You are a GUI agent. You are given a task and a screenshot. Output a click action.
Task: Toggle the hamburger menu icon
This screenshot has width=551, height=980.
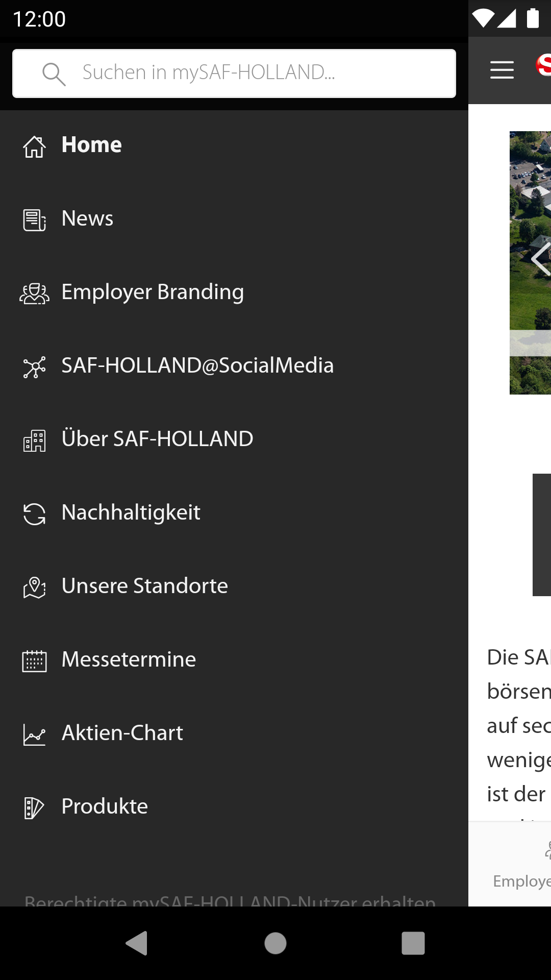click(502, 70)
